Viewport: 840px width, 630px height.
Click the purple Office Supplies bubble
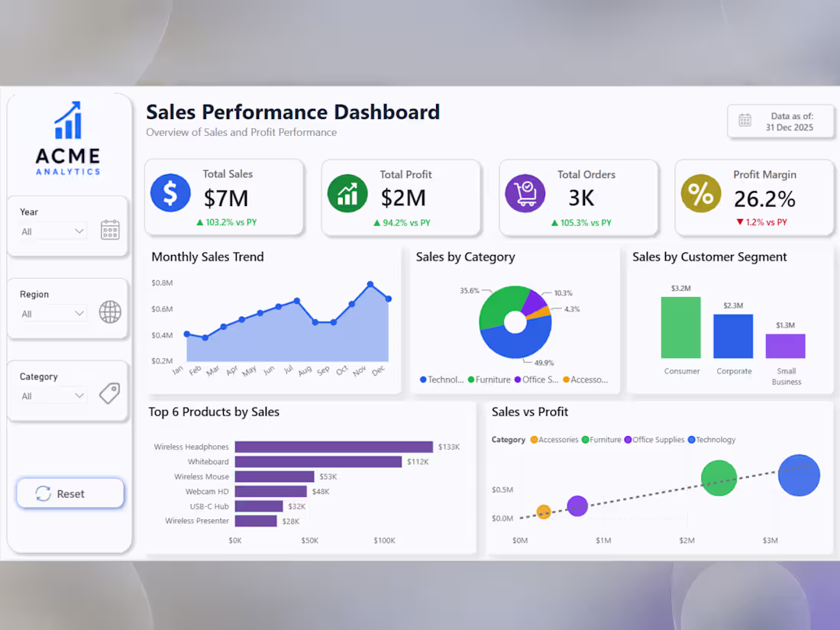point(577,506)
